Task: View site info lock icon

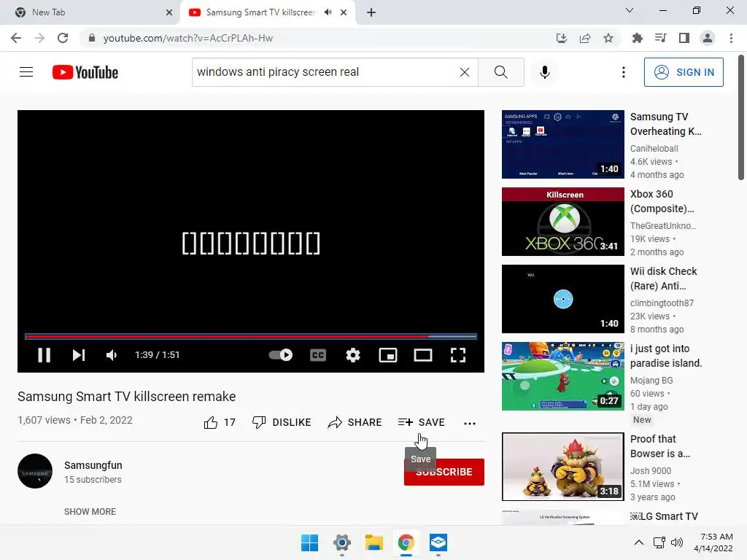Action: click(x=92, y=38)
